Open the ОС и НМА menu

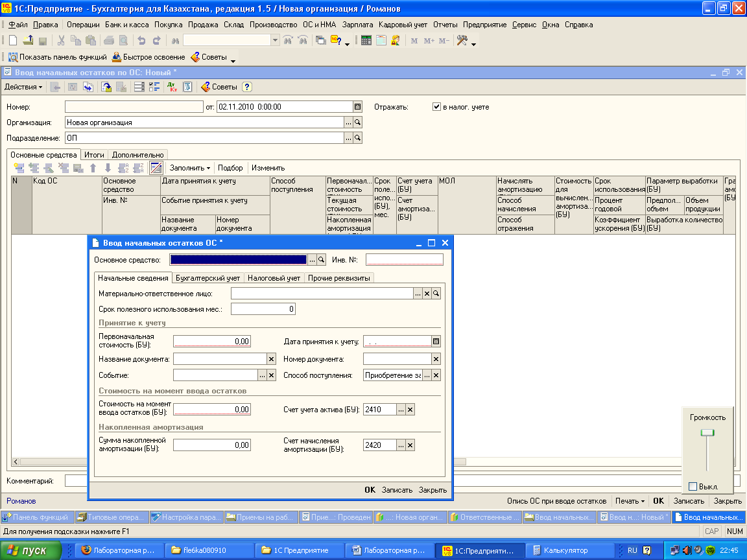click(x=319, y=25)
